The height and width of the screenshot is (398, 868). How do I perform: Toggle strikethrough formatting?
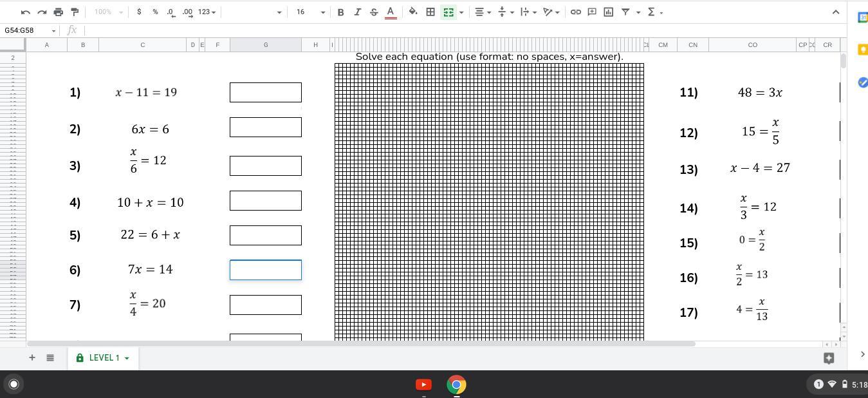coord(374,12)
